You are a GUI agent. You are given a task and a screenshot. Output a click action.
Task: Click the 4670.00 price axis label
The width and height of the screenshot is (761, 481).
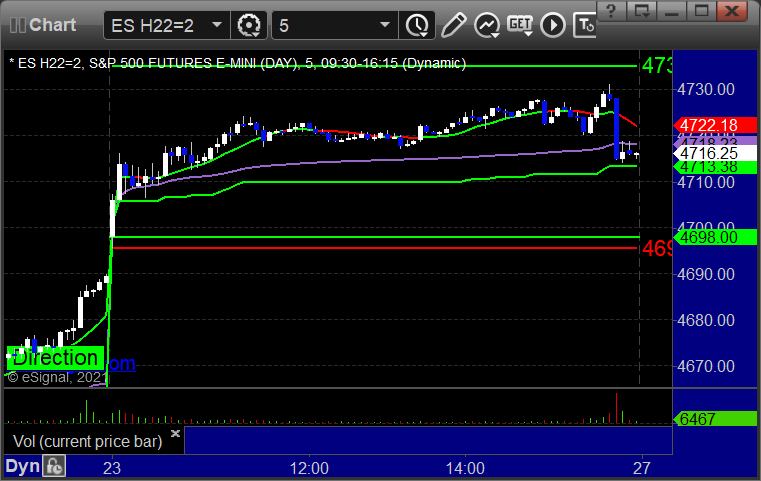click(x=706, y=366)
